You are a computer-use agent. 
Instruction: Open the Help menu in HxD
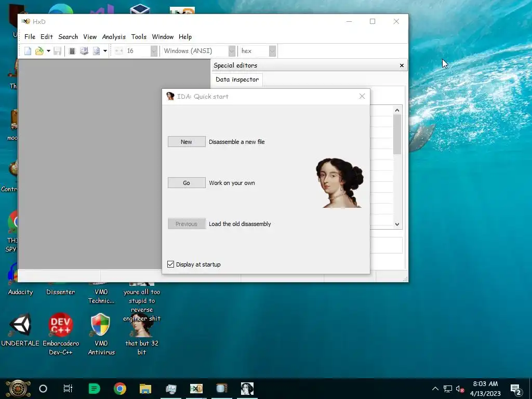(185, 37)
